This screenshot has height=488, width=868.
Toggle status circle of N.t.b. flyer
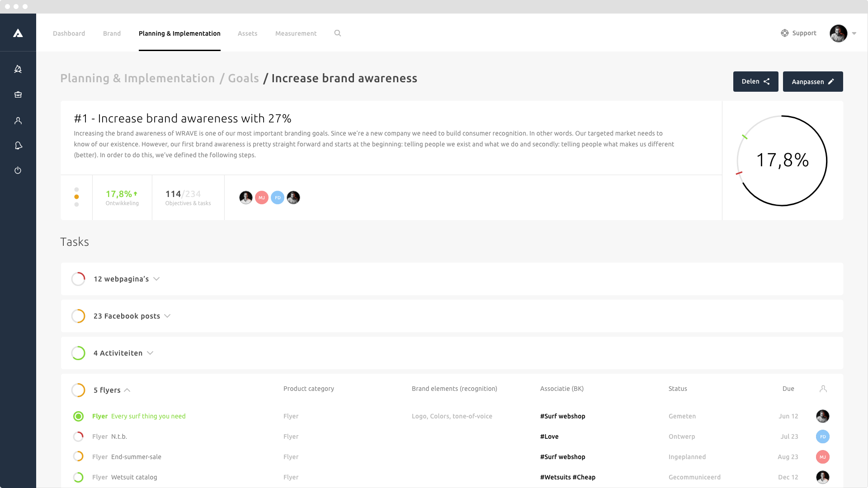[x=78, y=436]
